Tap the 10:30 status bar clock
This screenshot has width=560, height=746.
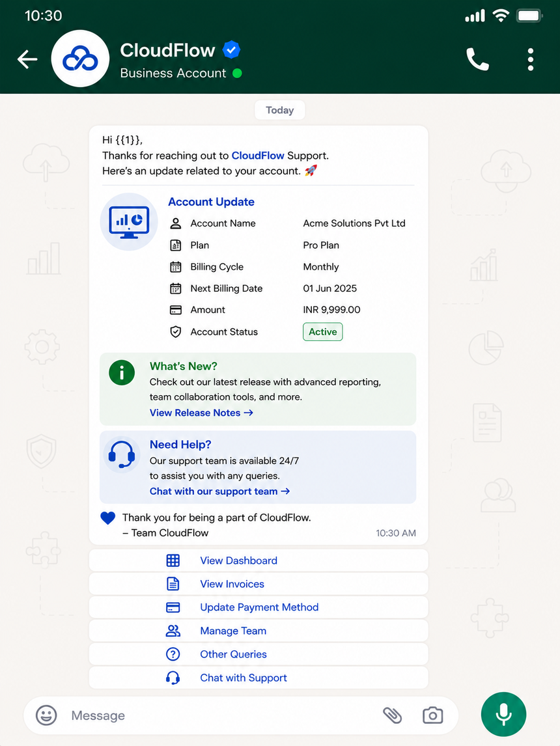point(43,16)
